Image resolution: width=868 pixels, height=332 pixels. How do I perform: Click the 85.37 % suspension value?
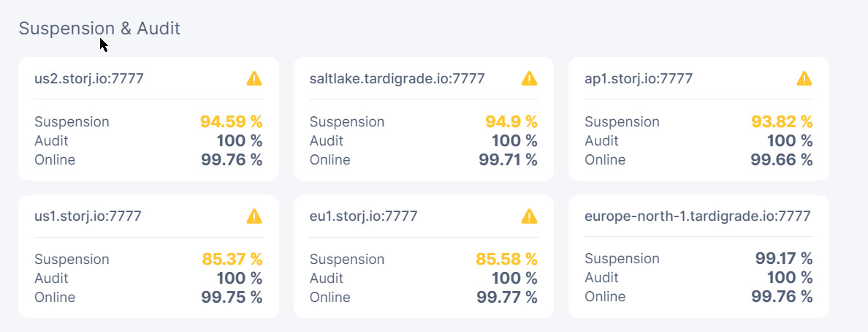tap(232, 259)
